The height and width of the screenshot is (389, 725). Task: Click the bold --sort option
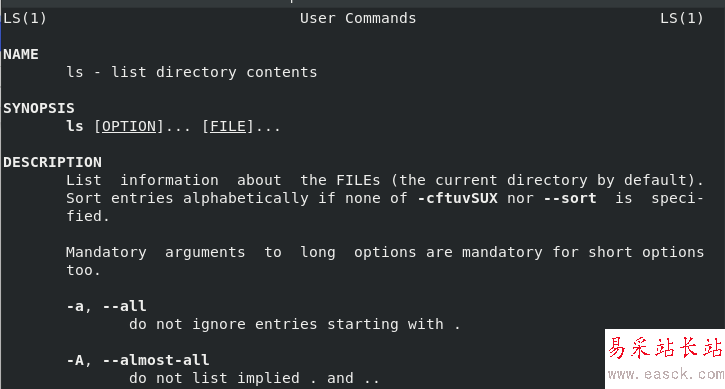[x=570, y=198]
